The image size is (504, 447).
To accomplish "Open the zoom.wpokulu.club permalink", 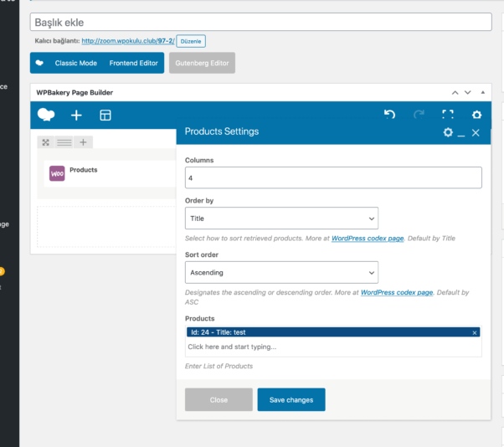I will pyautogui.click(x=128, y=41).
